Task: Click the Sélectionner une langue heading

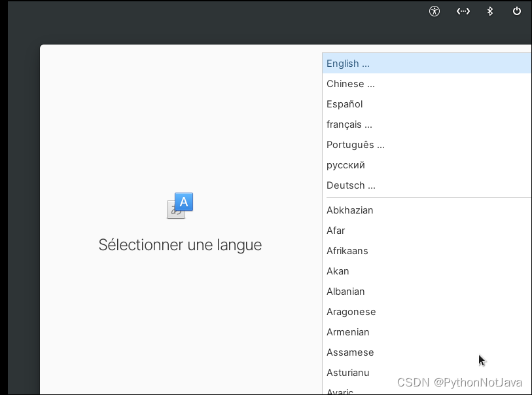Action: pyautogui.click(x=180, y=245)
